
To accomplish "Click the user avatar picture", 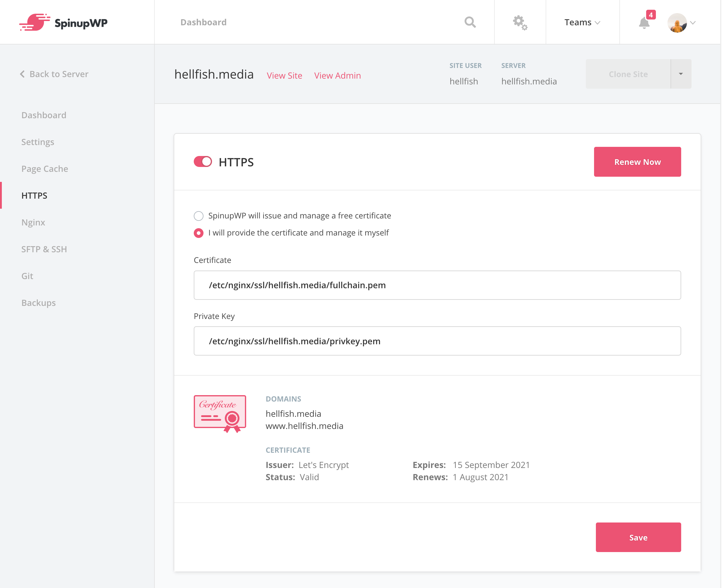I will (x=677, y=23).
